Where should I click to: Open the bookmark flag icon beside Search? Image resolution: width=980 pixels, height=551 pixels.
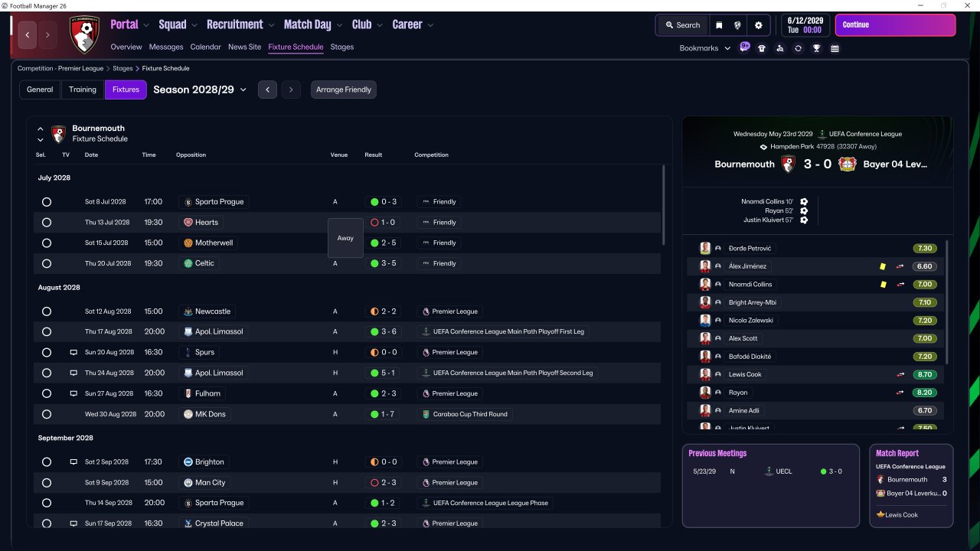pyautogui.click(x=719, y=25)
